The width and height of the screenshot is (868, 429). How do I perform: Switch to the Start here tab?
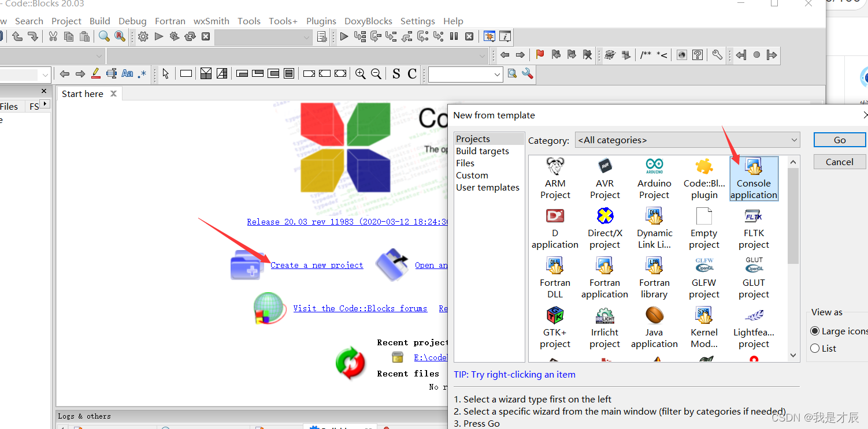[83, 94]
